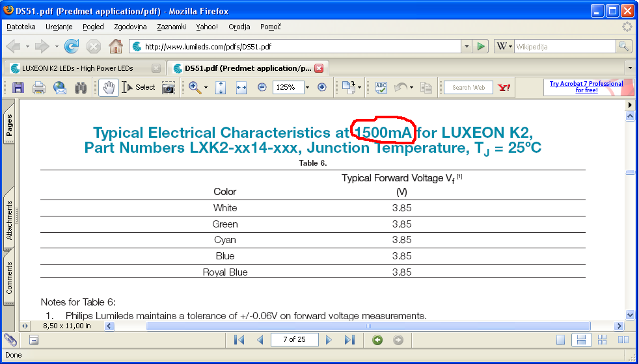Click the Firefox forward arrow

(42, 46)
